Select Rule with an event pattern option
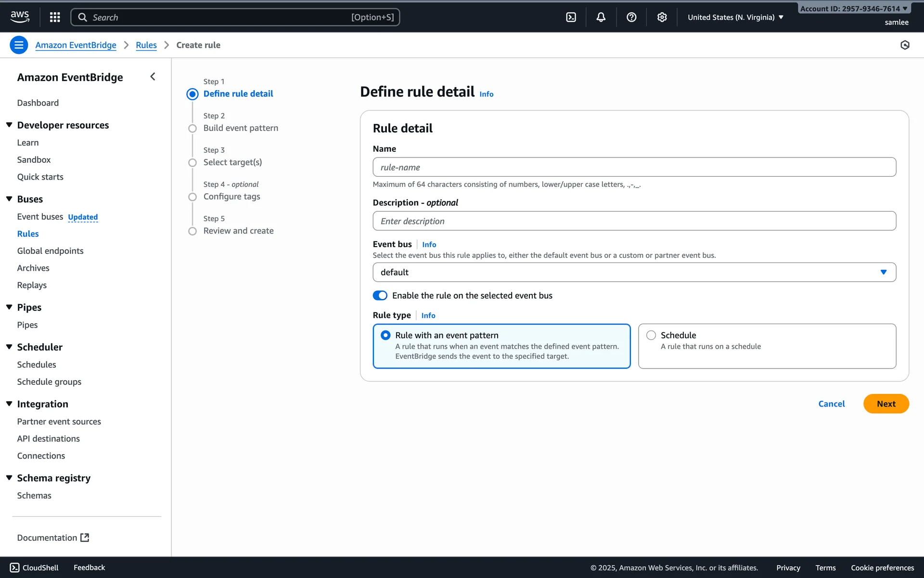The height and width of the screenshot is (578, 924). [385, 335]
